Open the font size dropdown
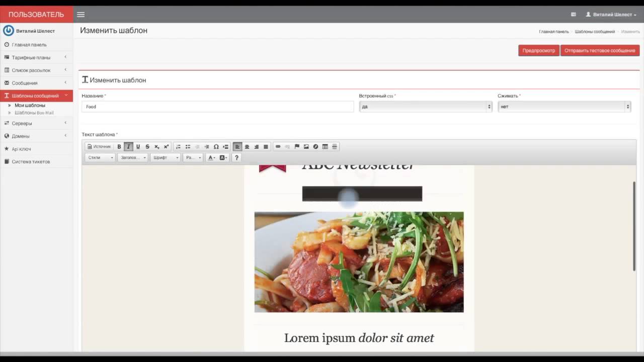 [x=193, y=158]
